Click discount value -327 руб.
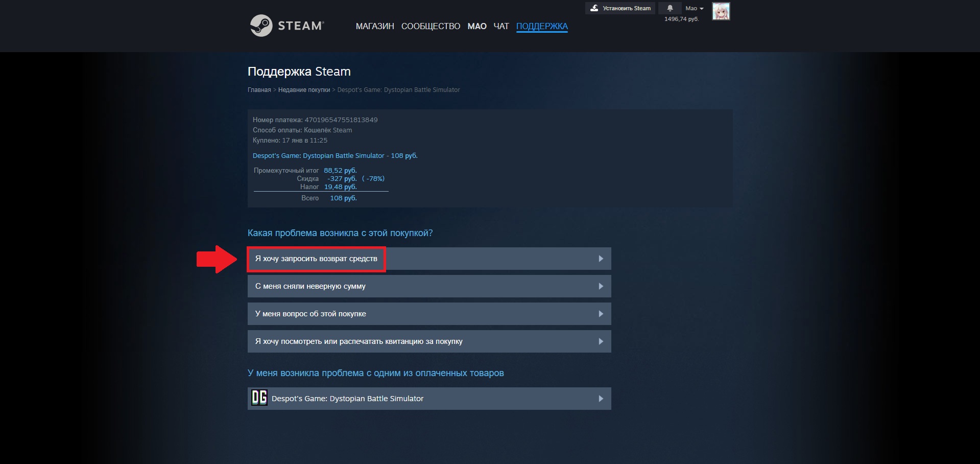The image size is (980, 464). coord(342,179)
